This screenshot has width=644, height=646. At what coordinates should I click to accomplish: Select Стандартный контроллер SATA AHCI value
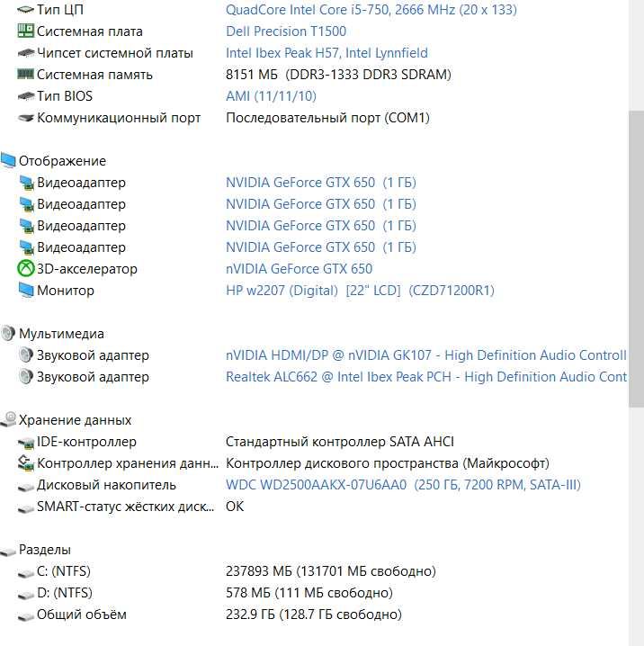[x=340, y=441]
